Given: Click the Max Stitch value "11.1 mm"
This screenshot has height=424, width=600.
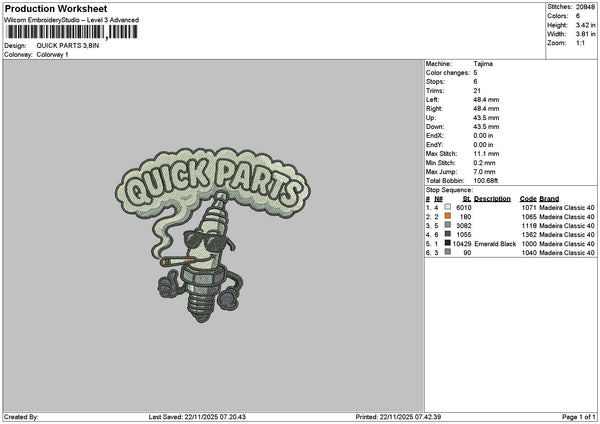Looking at the screenshot, I should [x=486, y=154].
